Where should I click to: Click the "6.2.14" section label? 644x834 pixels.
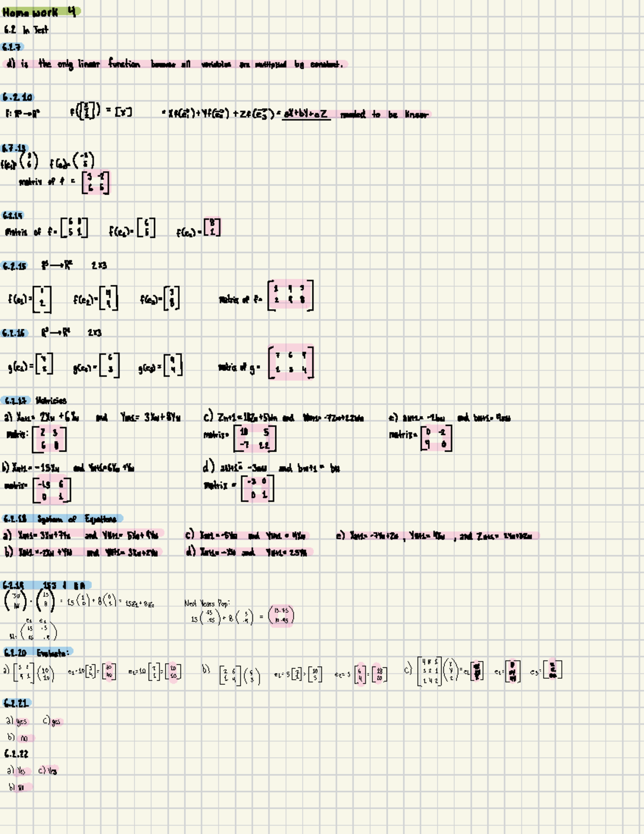click(13, 215)
